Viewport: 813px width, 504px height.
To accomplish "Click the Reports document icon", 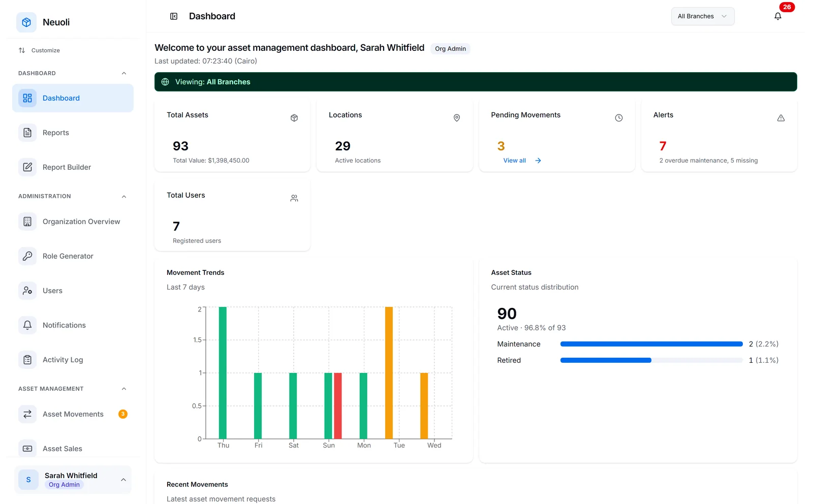I will (27, 133).
